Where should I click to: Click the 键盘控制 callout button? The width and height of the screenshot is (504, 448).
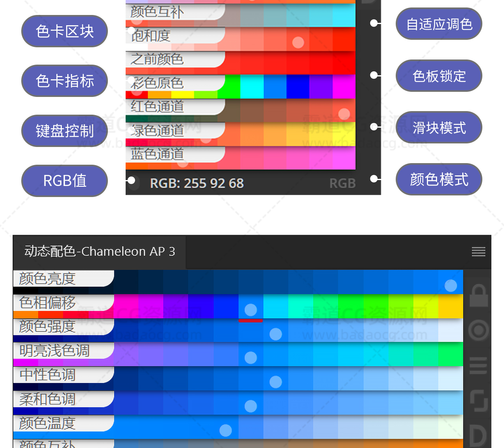[65, 131]
